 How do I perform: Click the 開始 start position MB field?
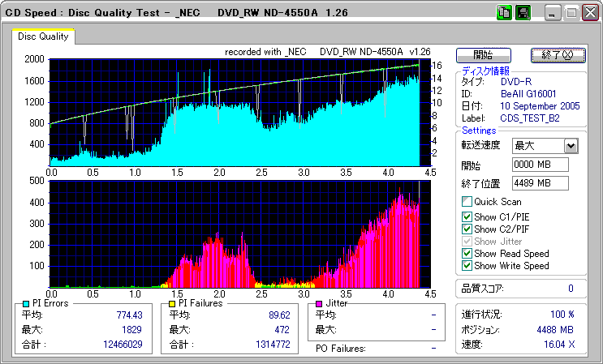(540, 165)
